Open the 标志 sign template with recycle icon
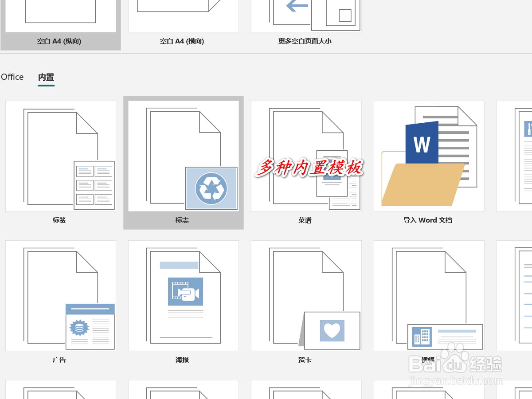 [184, 156]
